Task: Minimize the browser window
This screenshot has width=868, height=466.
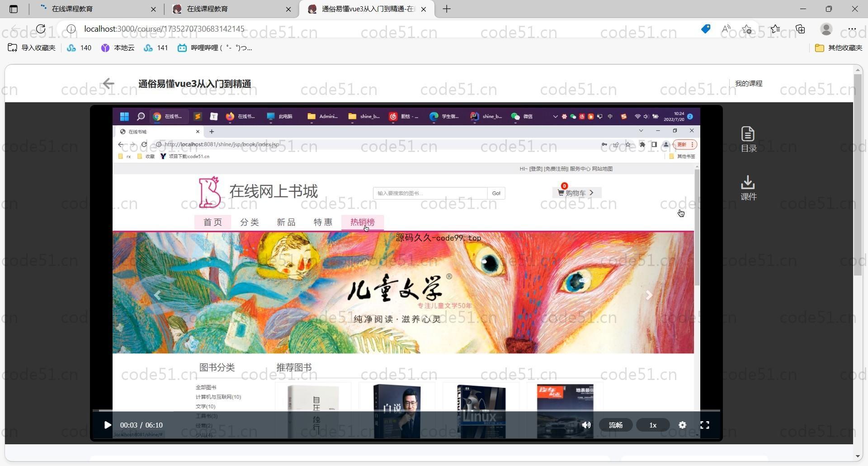Action: point(803,9)
